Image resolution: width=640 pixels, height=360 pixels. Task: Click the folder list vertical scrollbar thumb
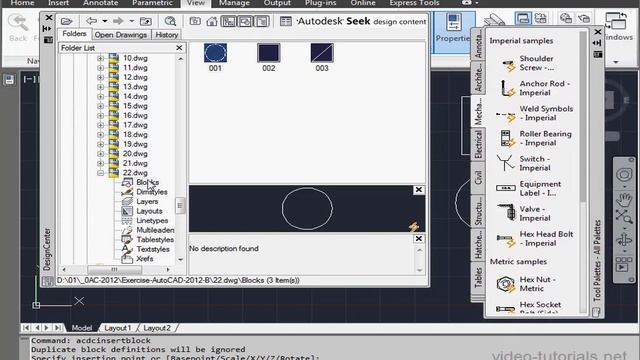pyautogui.click(x=180, y=205)
